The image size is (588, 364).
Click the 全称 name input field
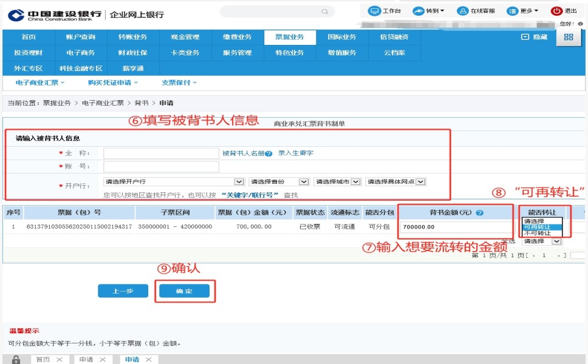(x=161, y=153)
